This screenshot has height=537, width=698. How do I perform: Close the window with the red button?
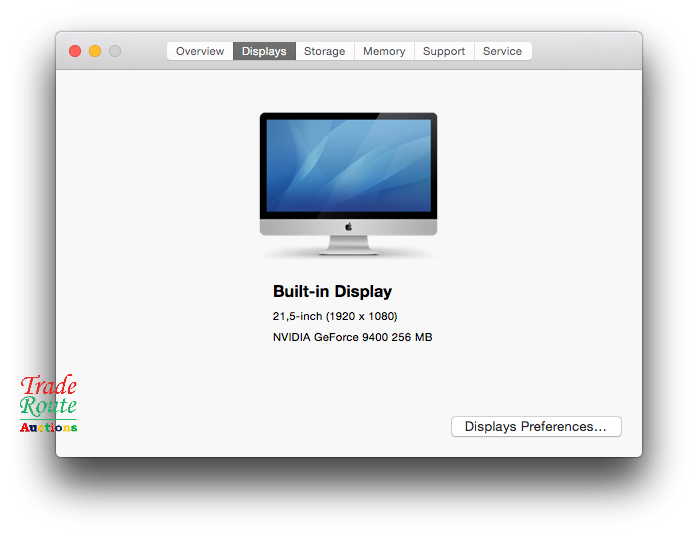[75, 51]
